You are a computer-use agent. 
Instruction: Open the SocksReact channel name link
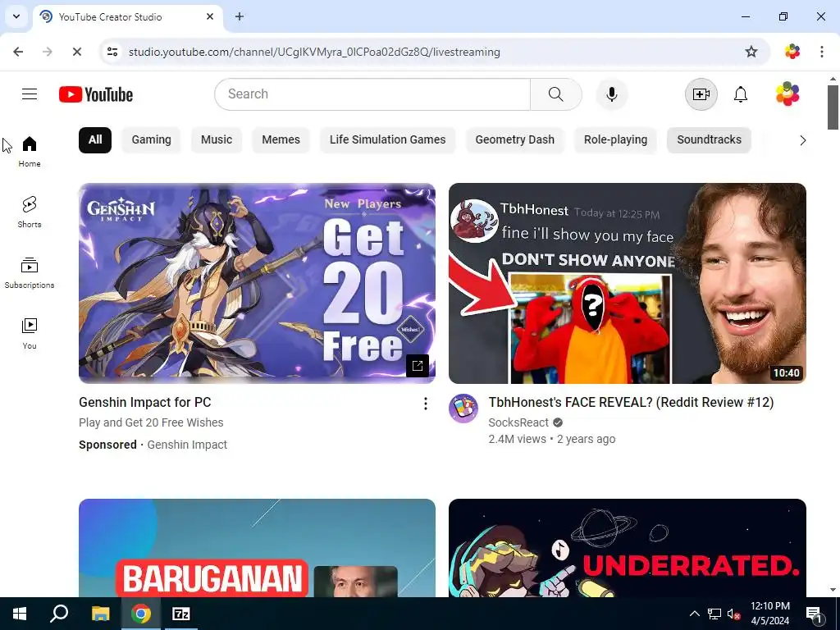[x=518, y=422]
